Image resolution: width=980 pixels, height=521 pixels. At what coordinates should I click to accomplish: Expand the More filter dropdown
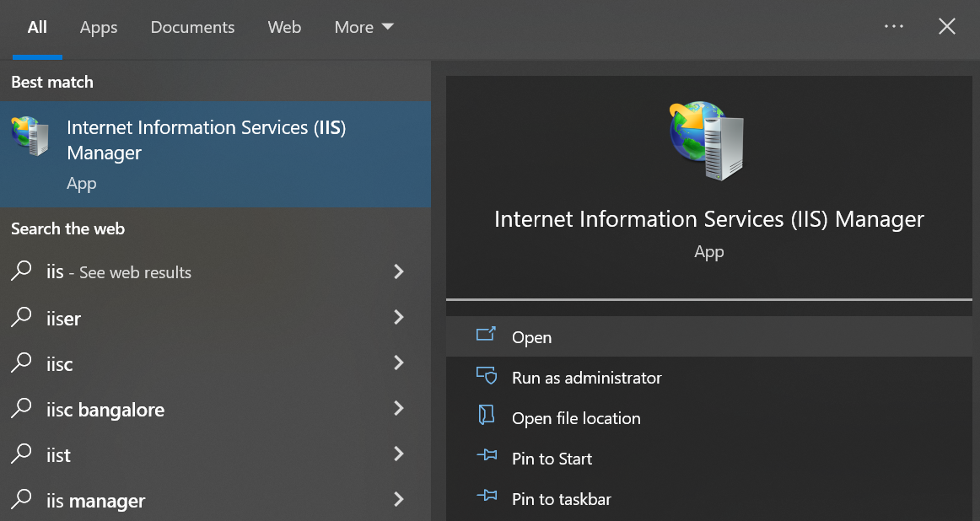click(363, 26)
